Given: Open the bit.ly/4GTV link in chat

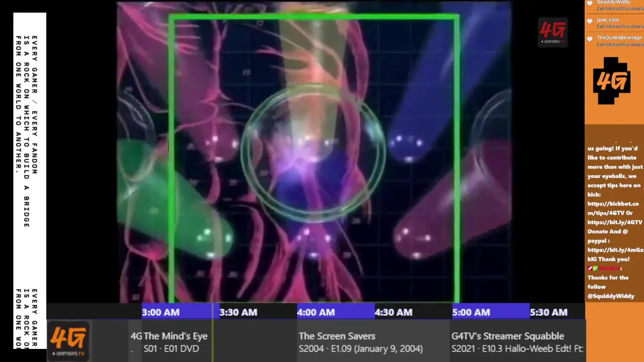Looking at the screenshot, I should pos(615,222).
